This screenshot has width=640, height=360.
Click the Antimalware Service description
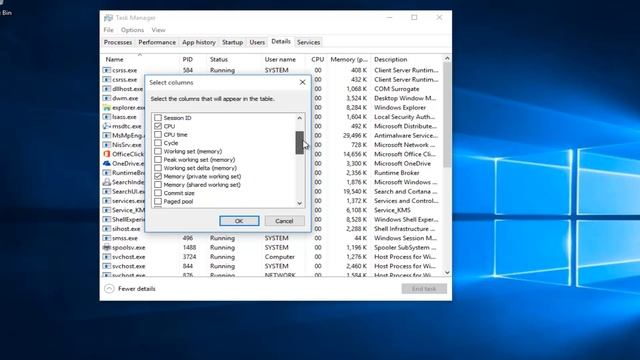pyautogui.click(x=406, y=136)
